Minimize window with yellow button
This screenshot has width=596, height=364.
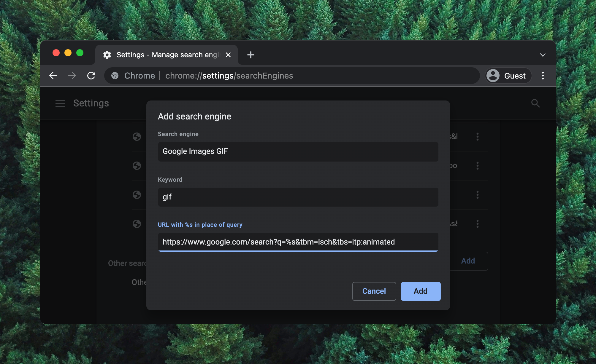[x=68, y=53]
